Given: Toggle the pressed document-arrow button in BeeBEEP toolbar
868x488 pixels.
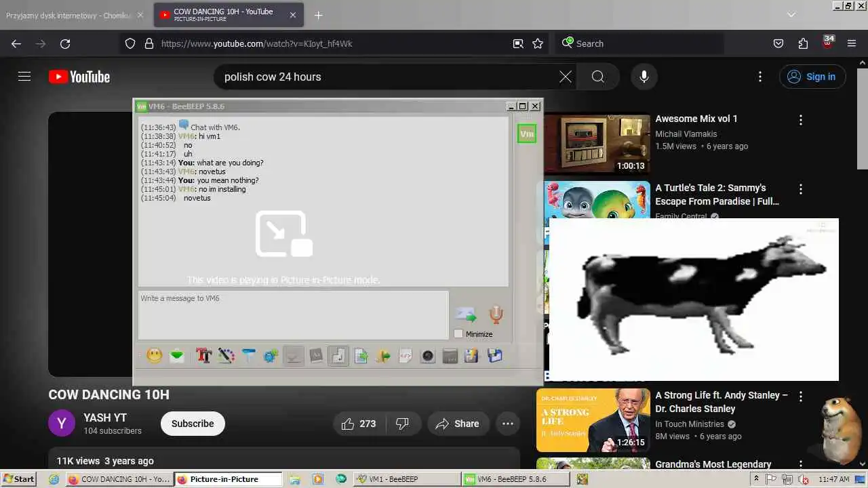Looking at the screenshot, I should (x=338, y=355).
